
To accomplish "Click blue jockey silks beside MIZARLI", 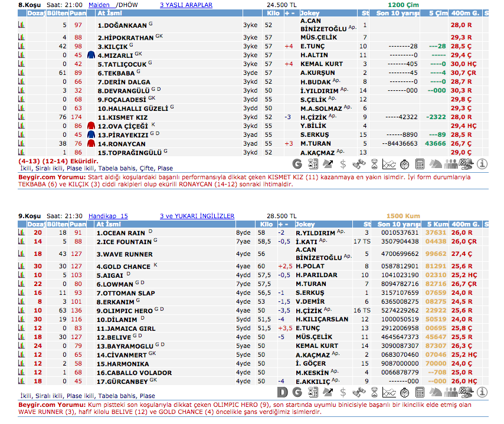I will (x=91, y=55).
